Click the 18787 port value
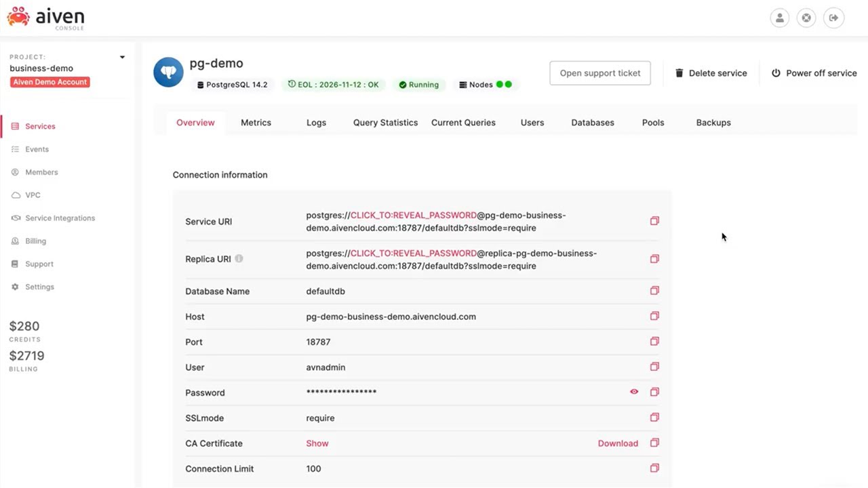The image size is (868, 488). pos(318,342)
